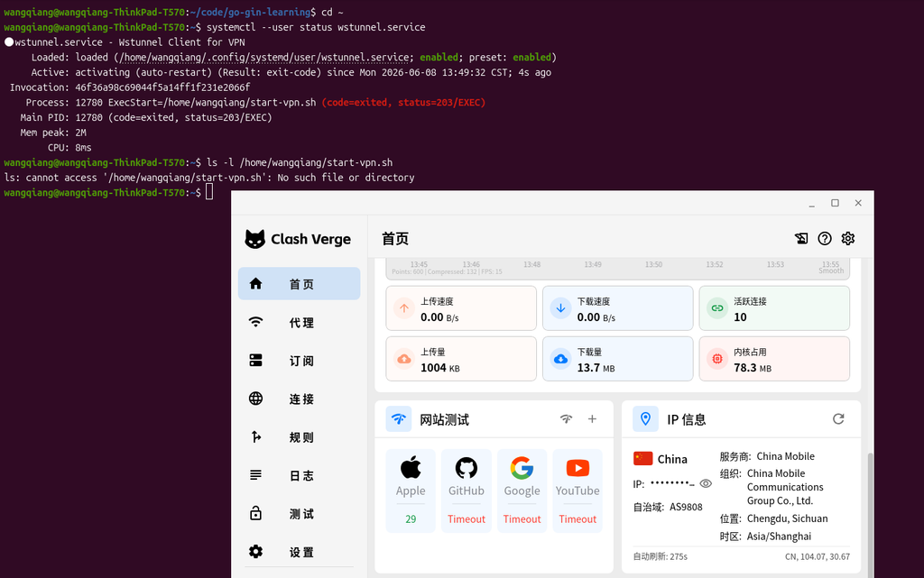Click the home icon in sidebar
The height and width of the screenshot is (578, 924).
(255, 284)
